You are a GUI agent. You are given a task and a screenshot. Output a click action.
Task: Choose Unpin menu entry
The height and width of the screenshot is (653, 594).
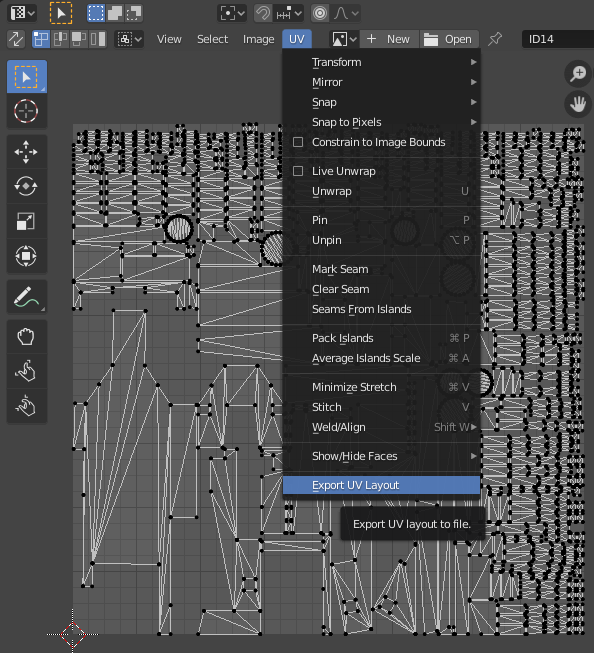click(x=381, y=240)
